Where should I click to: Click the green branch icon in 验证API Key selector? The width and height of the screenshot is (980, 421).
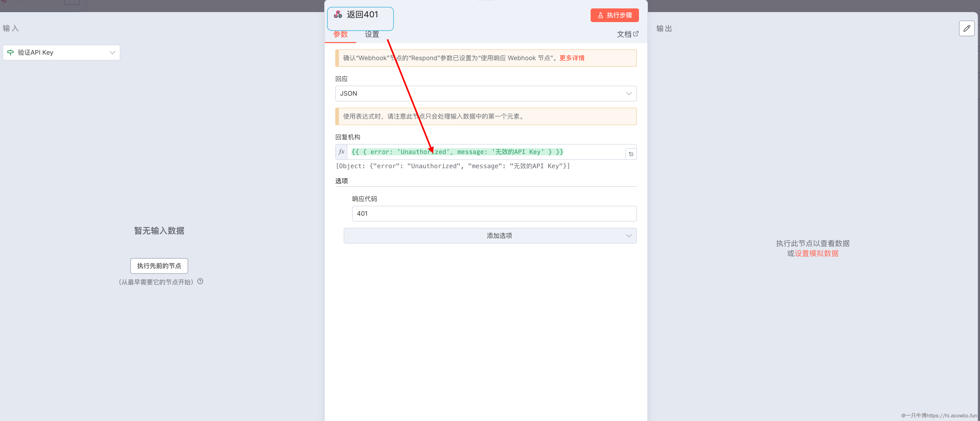10,53
